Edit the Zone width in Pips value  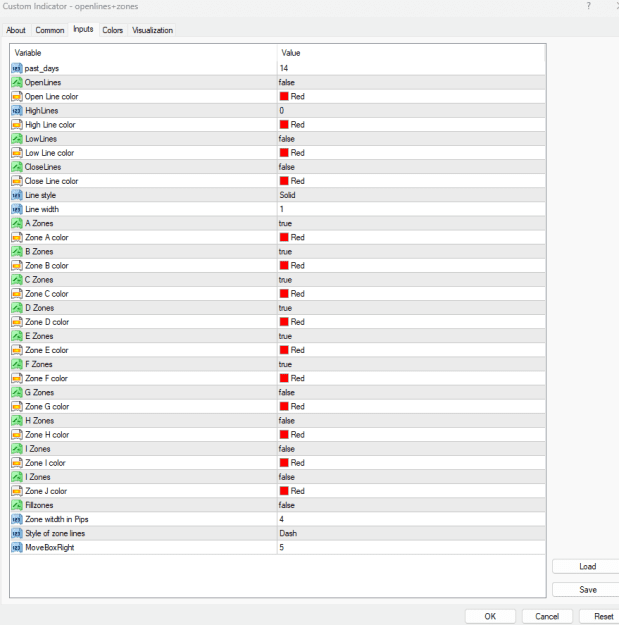(x=411, y=519)
